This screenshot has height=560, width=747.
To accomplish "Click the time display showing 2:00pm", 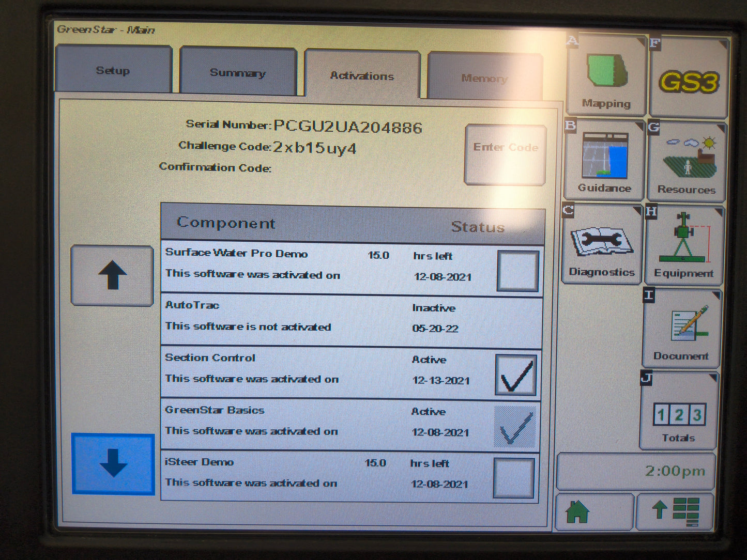I will click(x=636, y=471).
